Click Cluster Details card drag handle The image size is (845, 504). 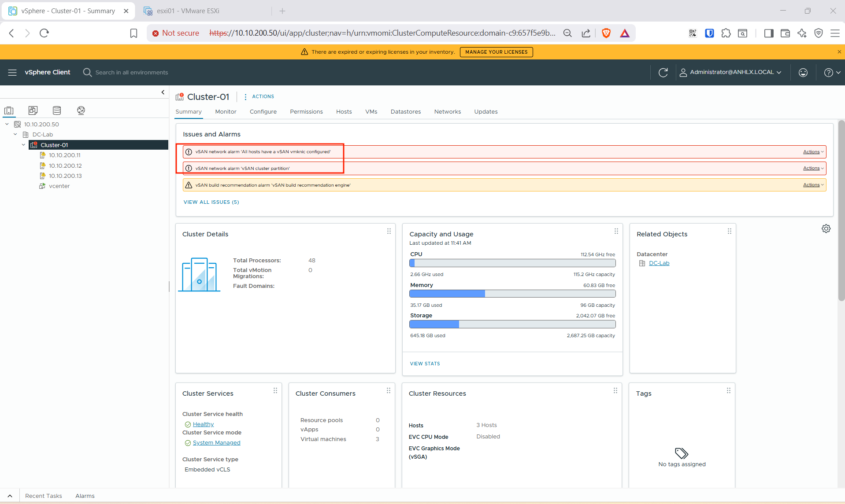click(389, 231)
